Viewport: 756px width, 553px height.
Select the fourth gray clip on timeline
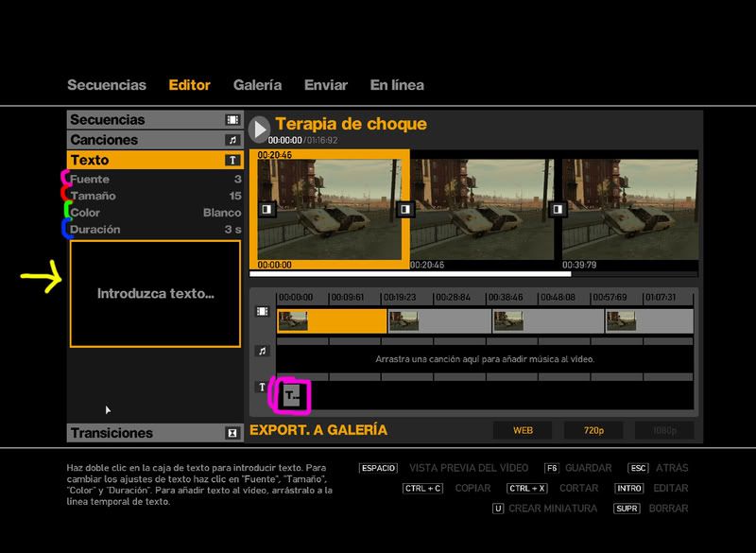point(649,321)
